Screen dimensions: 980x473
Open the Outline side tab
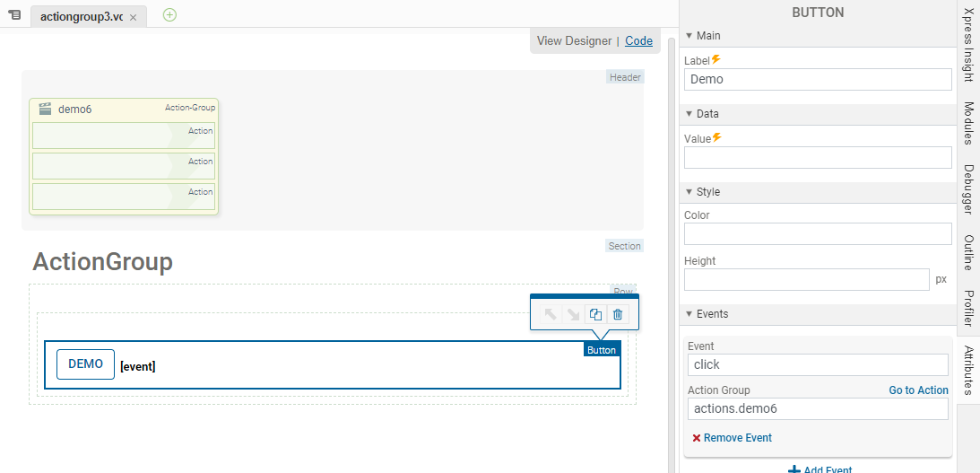click(x=968, y=252)
